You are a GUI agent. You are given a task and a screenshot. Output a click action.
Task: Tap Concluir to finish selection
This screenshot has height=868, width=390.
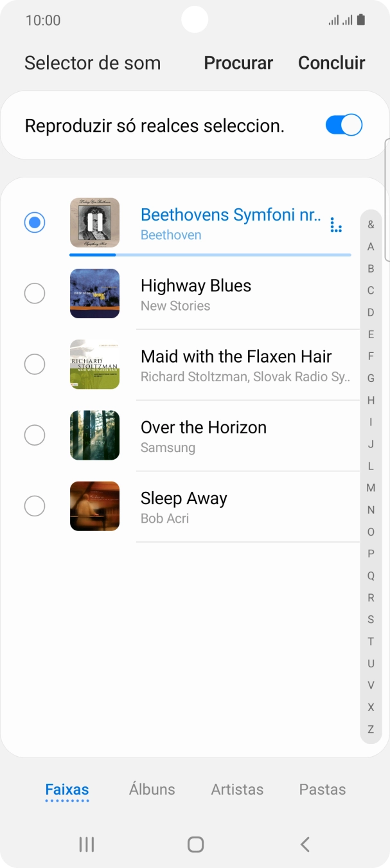point(332,63)
